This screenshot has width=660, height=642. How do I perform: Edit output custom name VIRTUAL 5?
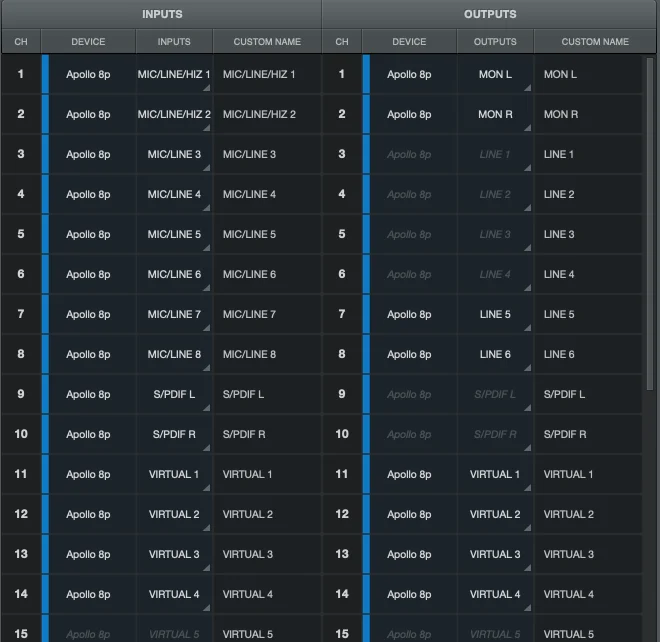click(588, 629)
